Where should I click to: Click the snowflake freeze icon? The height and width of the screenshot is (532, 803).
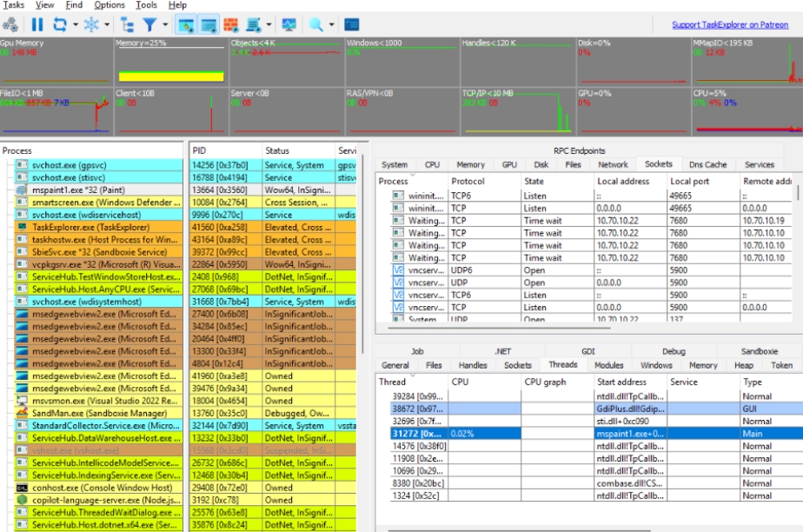(91, 25)
